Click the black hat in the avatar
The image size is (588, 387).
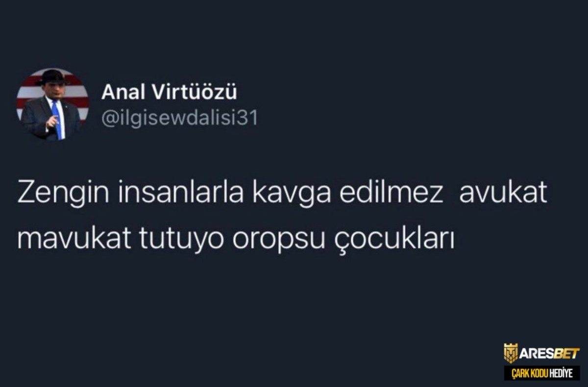52,77
